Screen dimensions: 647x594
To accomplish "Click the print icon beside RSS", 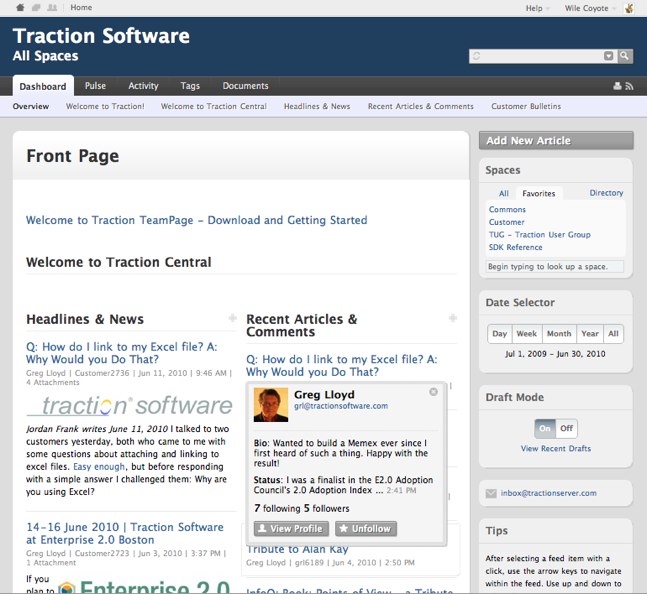I will [617, 87].
